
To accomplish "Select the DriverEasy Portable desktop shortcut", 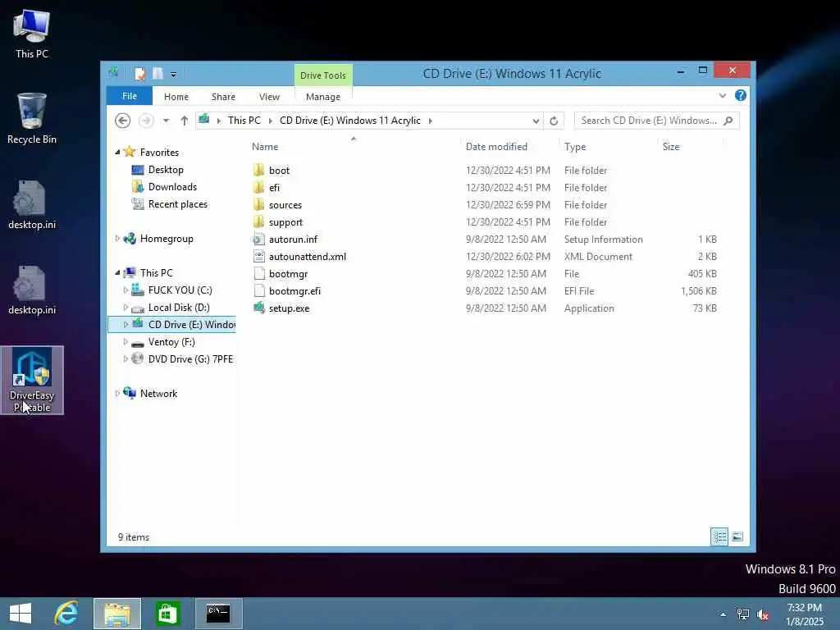I will point(32,380).
